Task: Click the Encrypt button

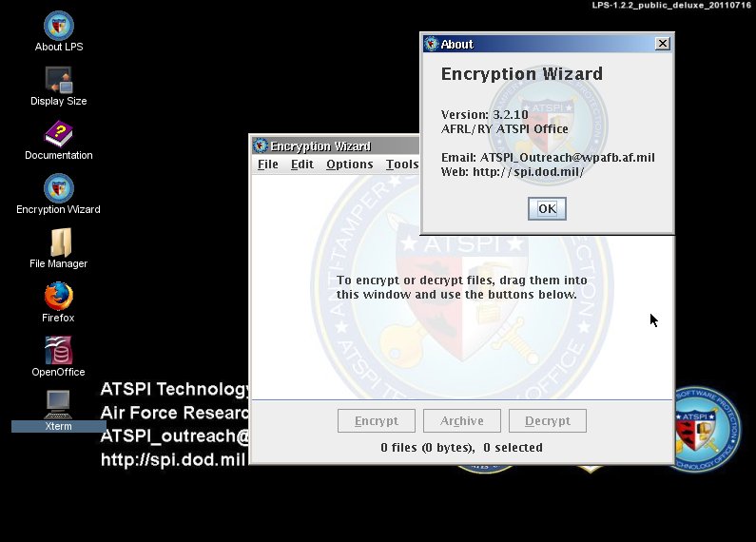Action: click(x=377, y=421)
